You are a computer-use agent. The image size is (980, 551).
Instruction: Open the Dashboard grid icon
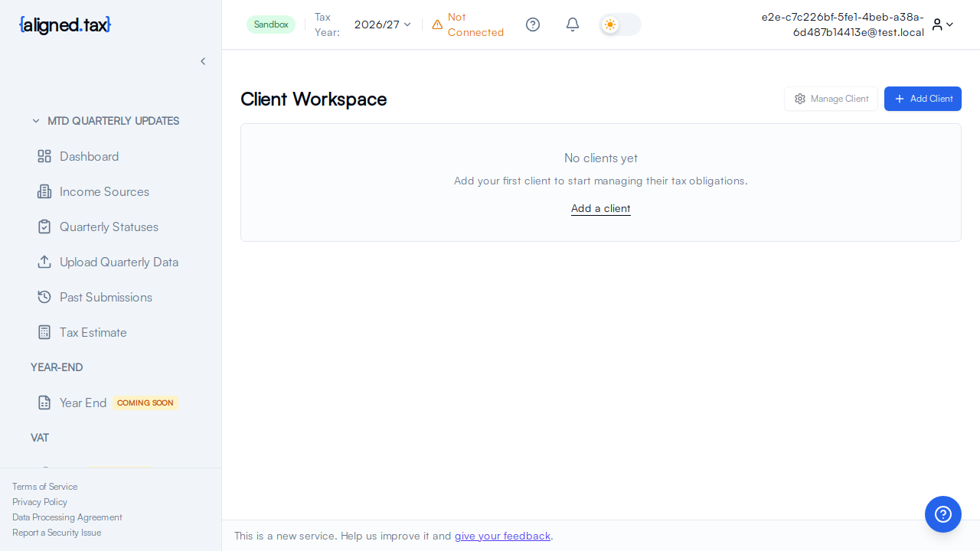point(44,156)
